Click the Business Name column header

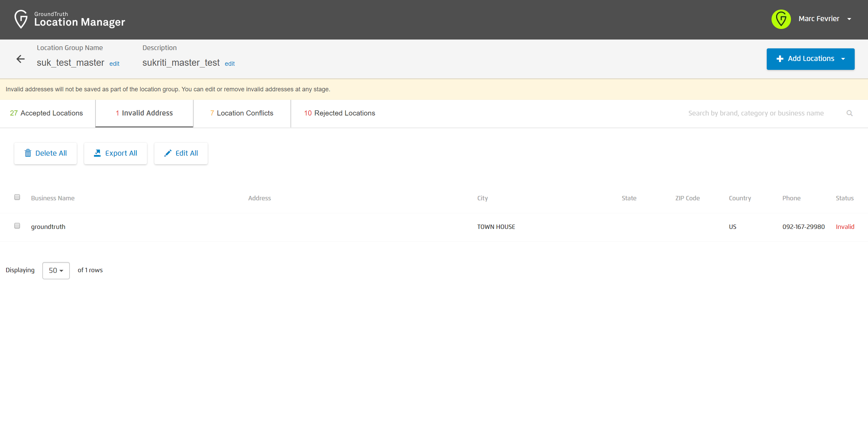point(53,198)
